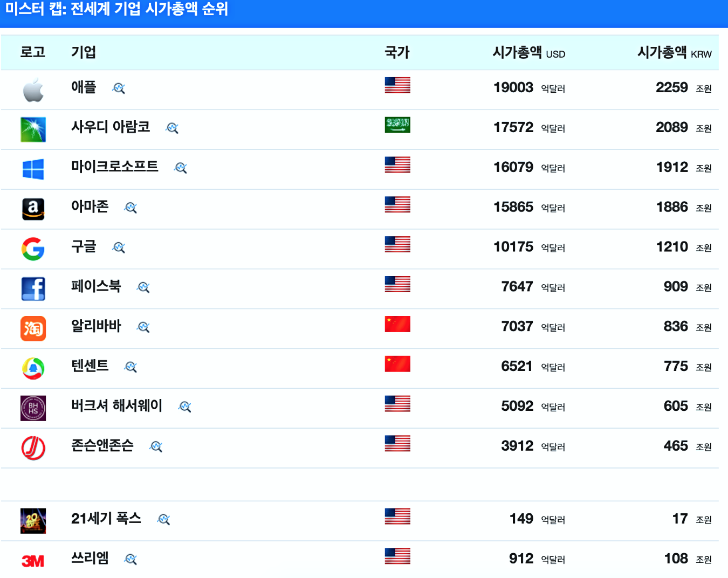728x578 pixels.
Task: Select the 7037 억달러 value
Action: [533, 327]
